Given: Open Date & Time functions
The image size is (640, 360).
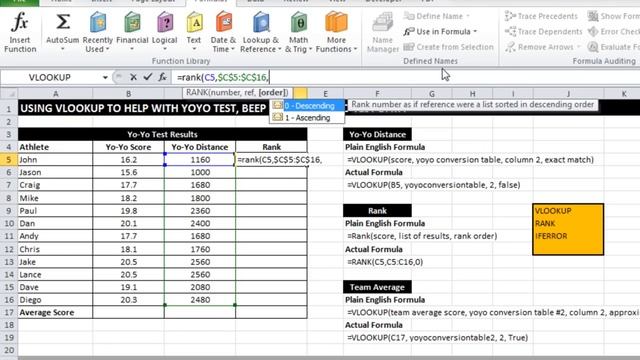Looking at the screenshot, I should point(223,33).
